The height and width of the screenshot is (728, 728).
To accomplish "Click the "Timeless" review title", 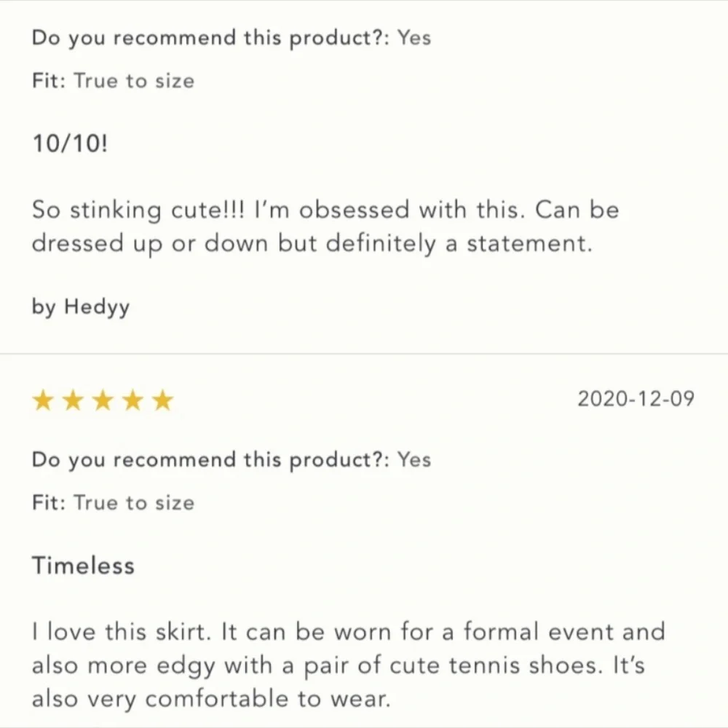I will 83,566.
